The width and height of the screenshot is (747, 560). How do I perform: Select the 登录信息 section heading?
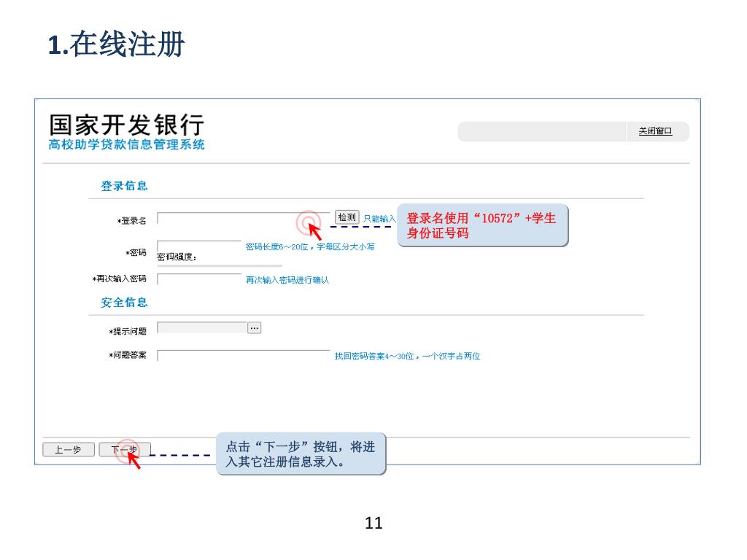pos(124,186)
